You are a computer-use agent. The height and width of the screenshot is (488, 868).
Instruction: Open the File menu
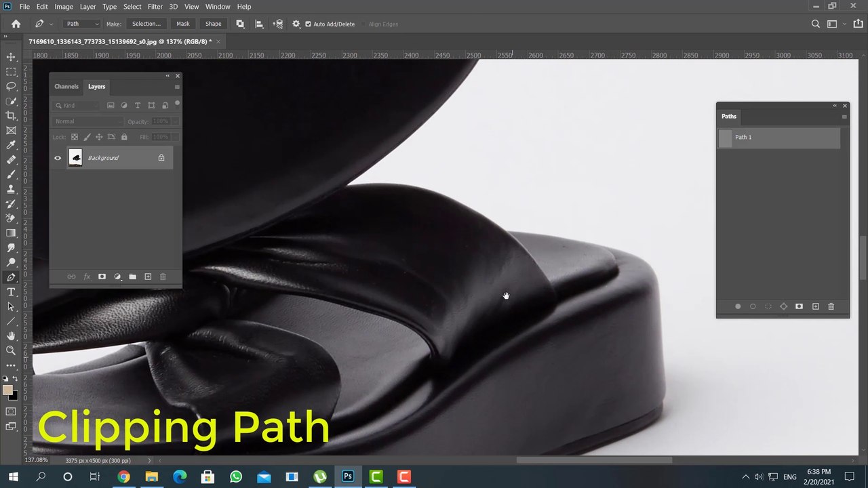point(24,7)
